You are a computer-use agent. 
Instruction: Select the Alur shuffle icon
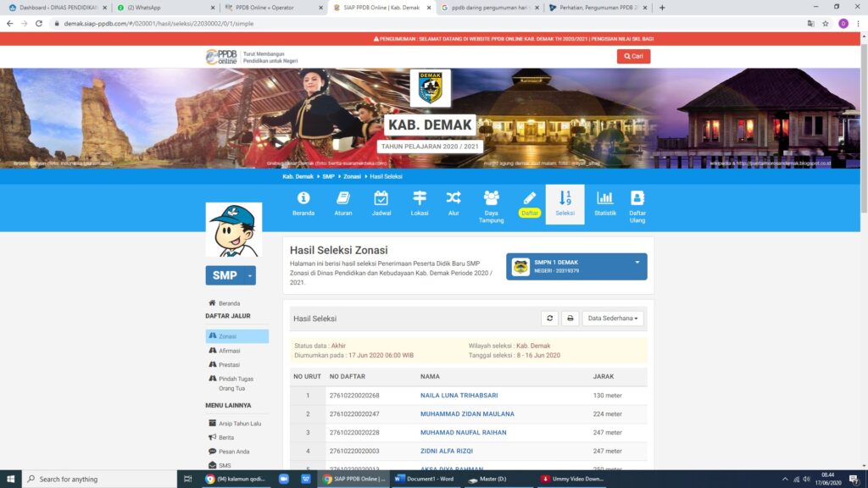[453, 198]
